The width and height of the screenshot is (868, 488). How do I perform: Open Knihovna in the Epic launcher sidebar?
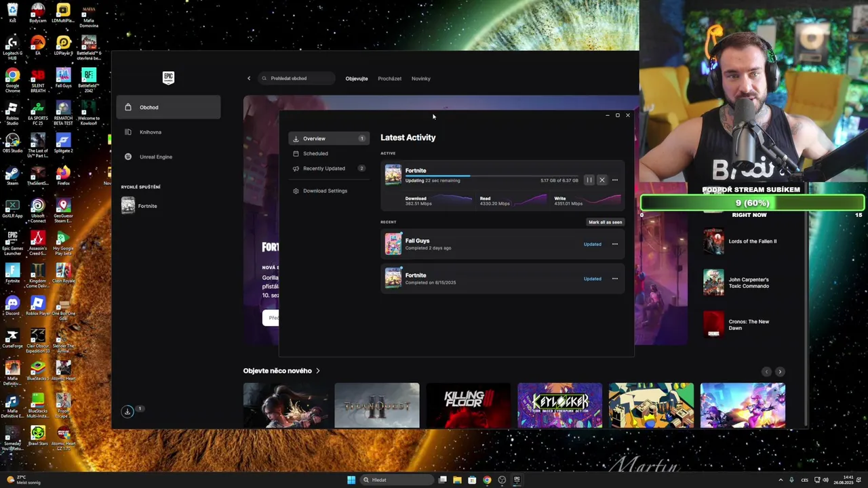[x=168, y=132]
